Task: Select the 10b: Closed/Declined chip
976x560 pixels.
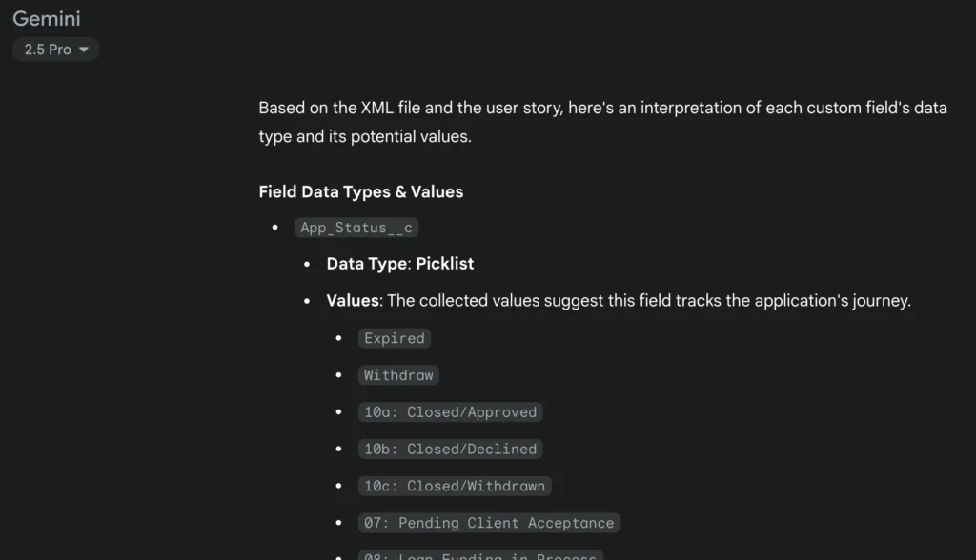Action: (450, 449)
